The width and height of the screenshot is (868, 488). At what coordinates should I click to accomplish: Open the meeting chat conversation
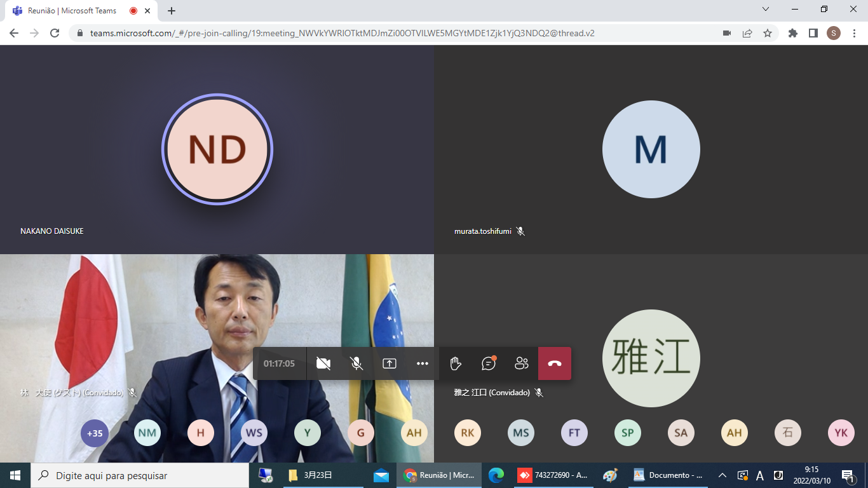[x=489, y=363]
